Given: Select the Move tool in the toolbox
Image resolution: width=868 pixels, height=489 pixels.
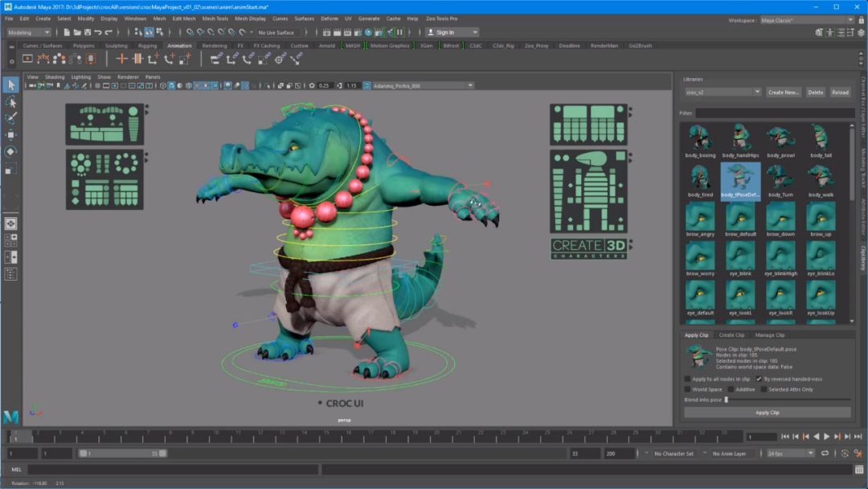Looking at the screenshot, I should click(10, 135).
